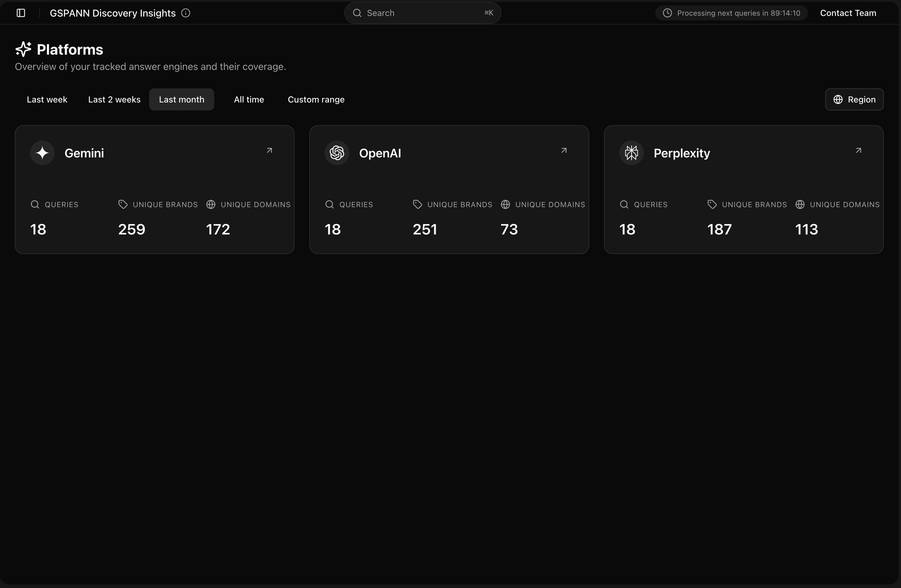This screenshot has width=901, height=588.
Task: Click the info icon beside GSPANN Discovery Insights
Action: [185, 13]
